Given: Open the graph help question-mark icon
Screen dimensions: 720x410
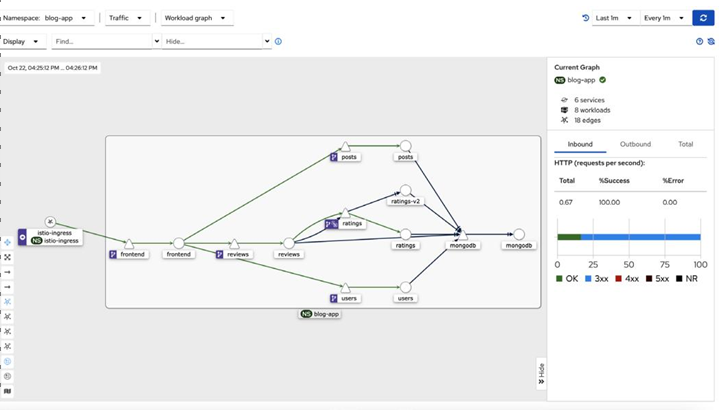Looking at the screenshot, I should (x=699, y=41).
